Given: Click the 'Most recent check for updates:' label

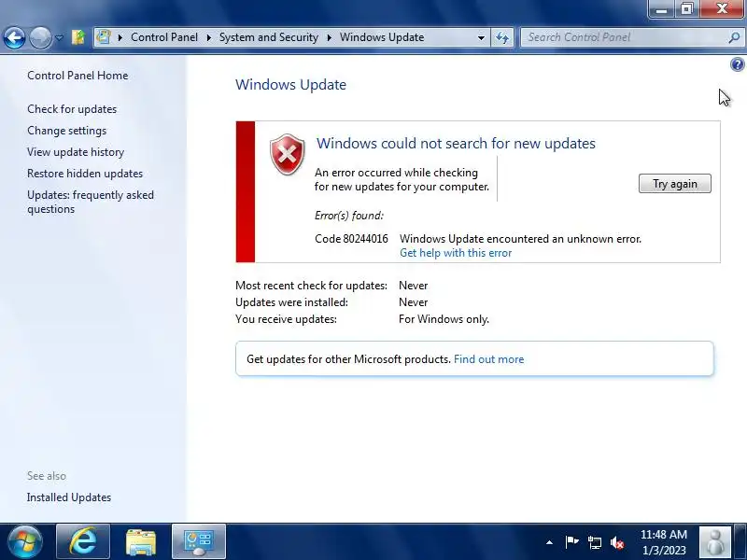Looking at the screenshot, I should point(312,286).
